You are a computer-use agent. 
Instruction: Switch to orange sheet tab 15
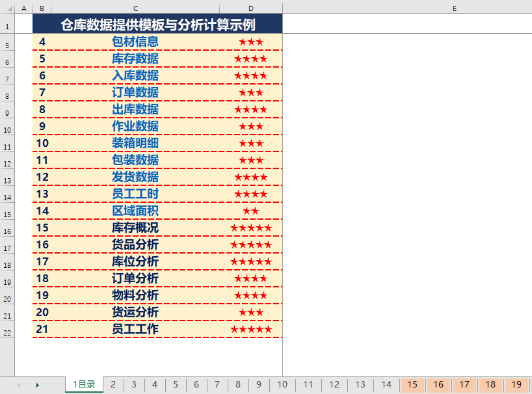(x=412, y=384)
